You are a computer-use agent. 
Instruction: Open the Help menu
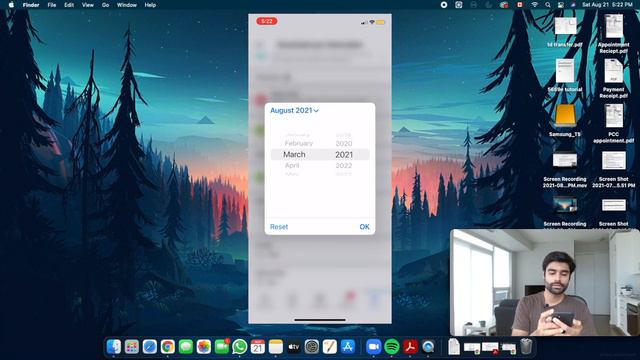click(x=150, y=5)
